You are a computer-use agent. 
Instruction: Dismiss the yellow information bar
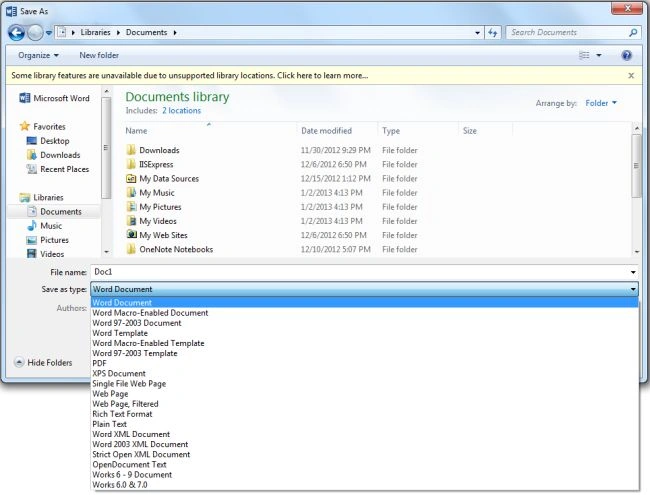pos(631,75)
